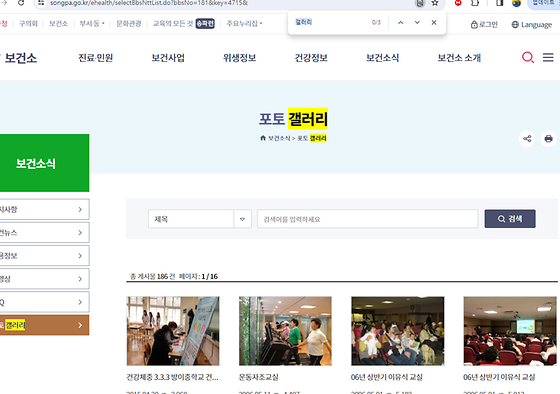560x394 pixels.
Task: Open the browser profile avatar
Action: [516, 3]
